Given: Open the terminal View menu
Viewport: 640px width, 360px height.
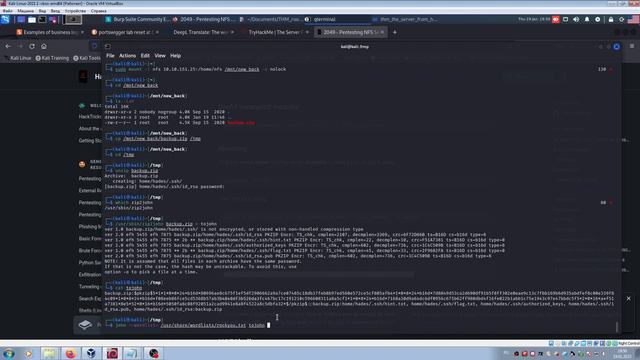Looking at the screenshot, I should click(160, 56).
